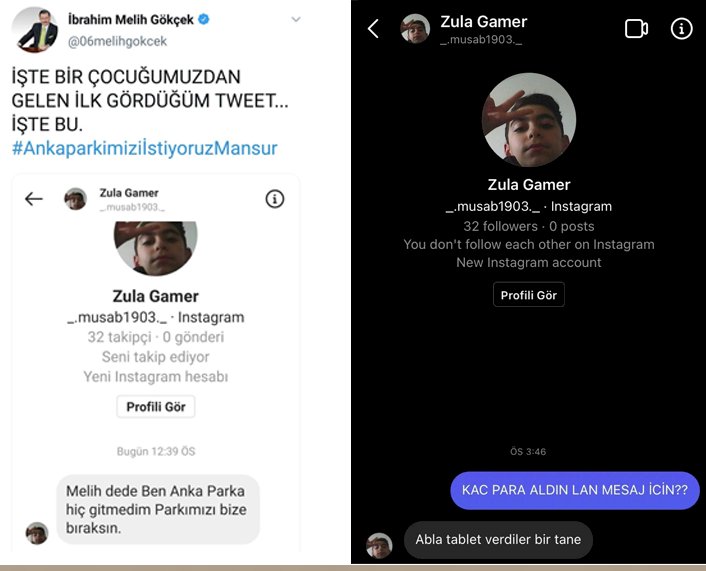The width and height of the screenshot is (706, 571).
Task: Open the #AnkaparkimiziİstiyoruzMansur hashtag
Action: point(145,148)
